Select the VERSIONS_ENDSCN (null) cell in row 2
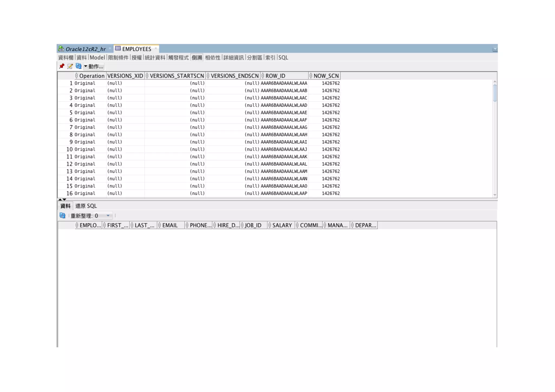555x392 pixels. tap(233, 90)
